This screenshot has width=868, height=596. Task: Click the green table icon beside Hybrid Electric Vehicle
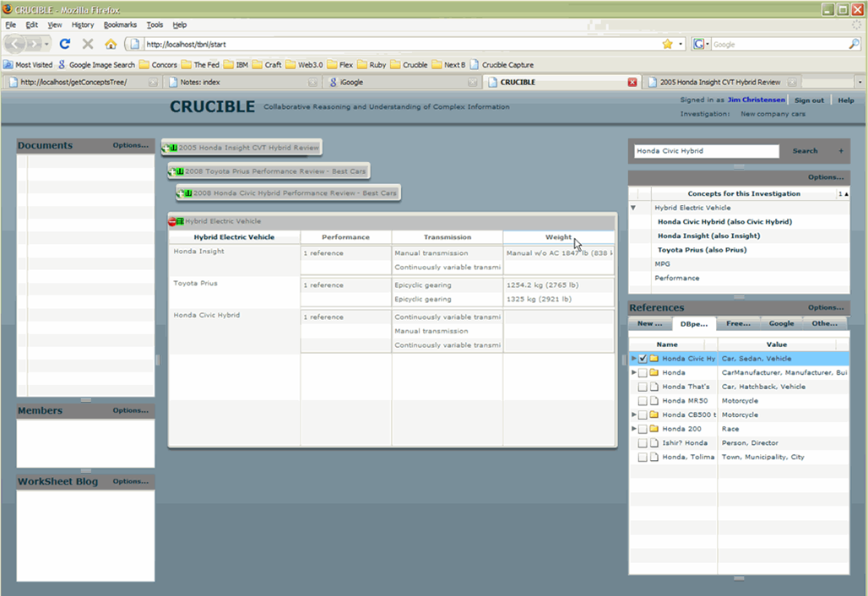(180, 221)
